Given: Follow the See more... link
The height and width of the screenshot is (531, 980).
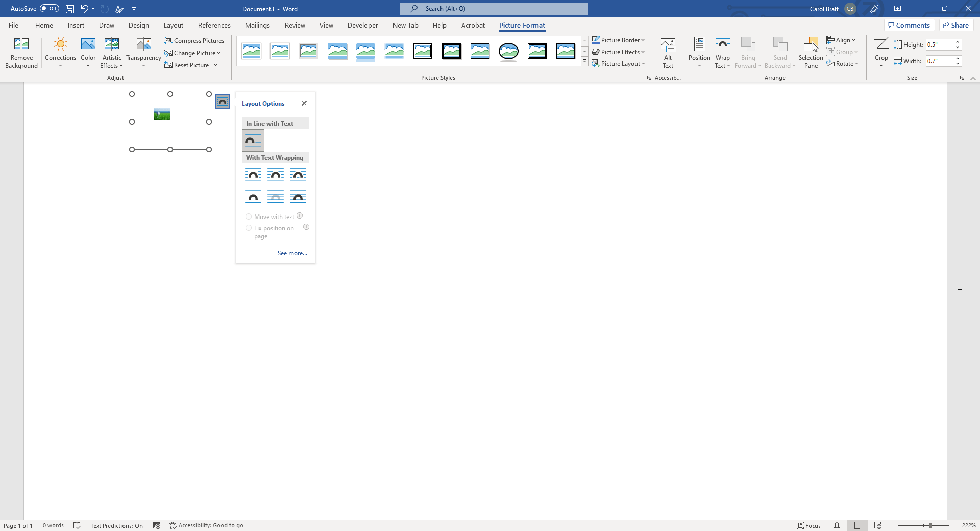Looking at the screenshot, I should [x=292, y=253].
